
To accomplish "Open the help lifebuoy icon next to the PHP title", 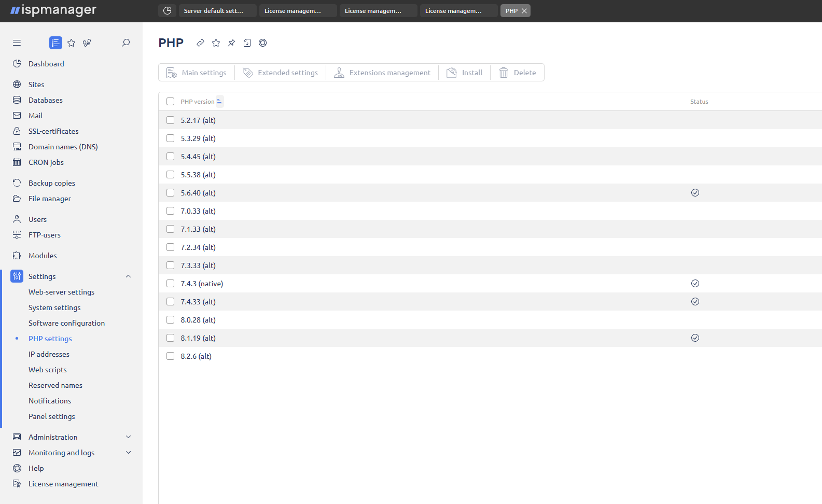I will 262,43.
